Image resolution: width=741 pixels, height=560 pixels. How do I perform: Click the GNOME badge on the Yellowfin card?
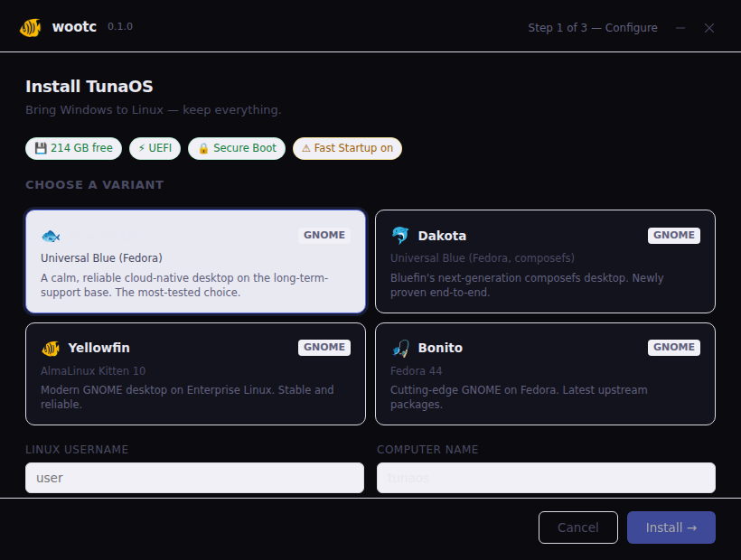324,347
